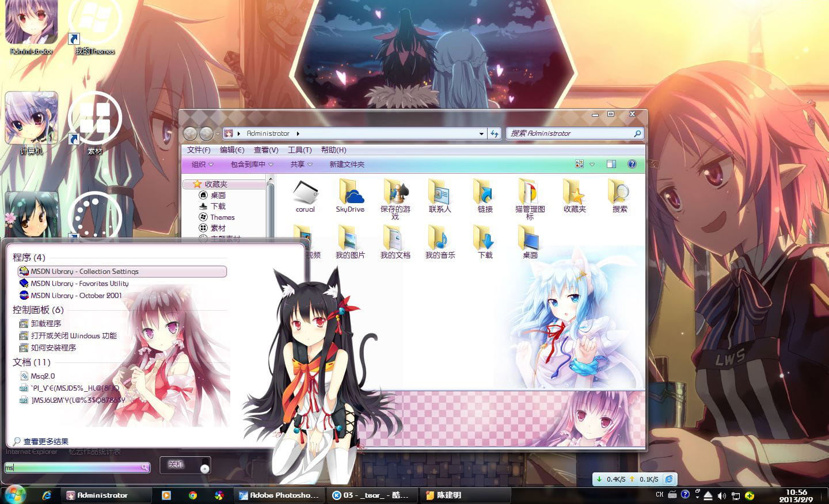Click the back navigation arrow in Explorer

[x=190, y=133]
